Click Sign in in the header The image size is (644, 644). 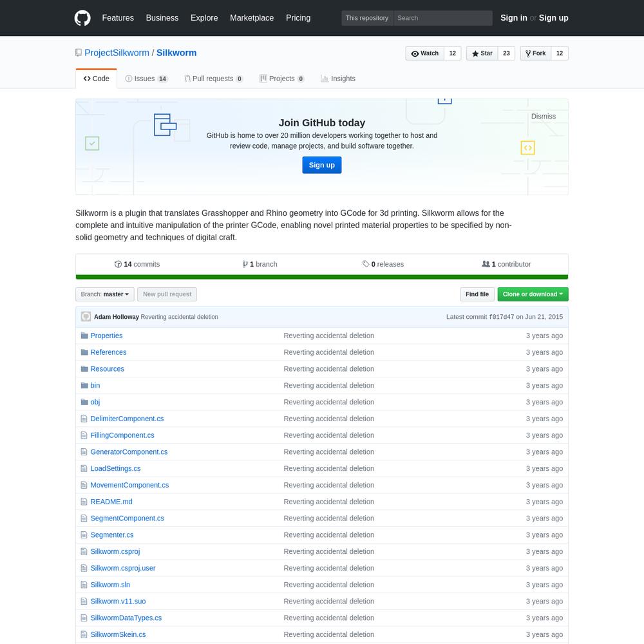(x=513, y=18)
